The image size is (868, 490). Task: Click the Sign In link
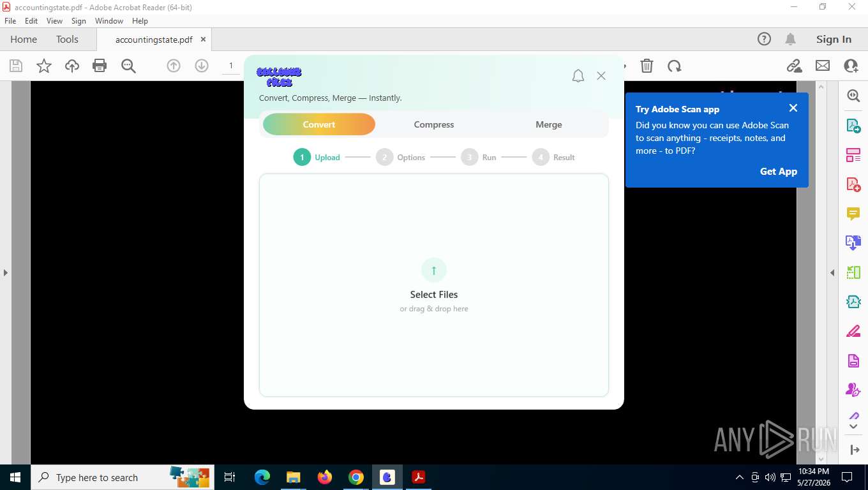point(834,39)
